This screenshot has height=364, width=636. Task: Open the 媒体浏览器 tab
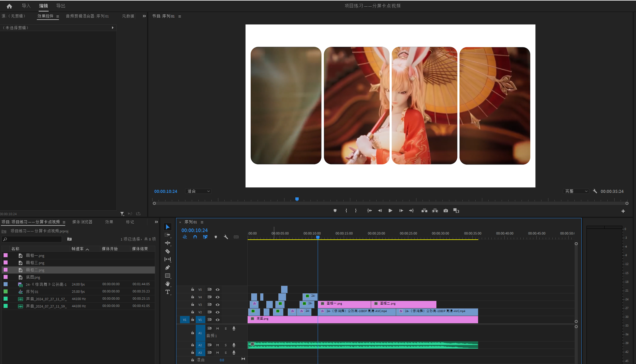pos(82,222)
